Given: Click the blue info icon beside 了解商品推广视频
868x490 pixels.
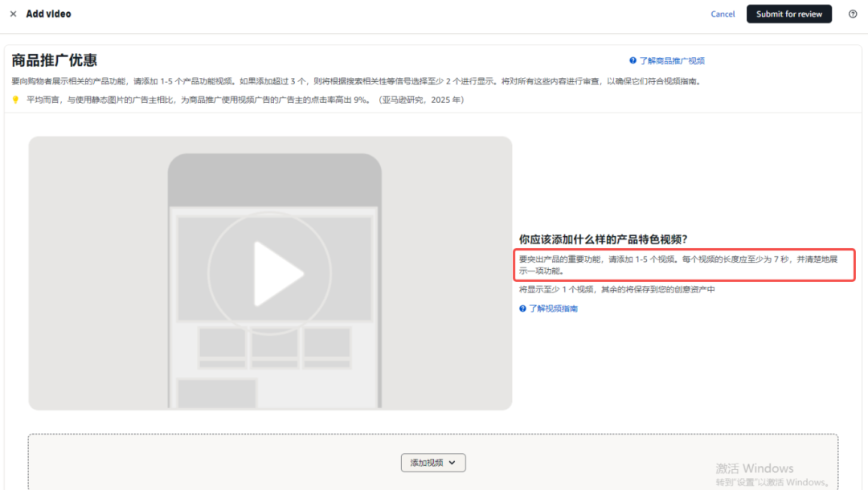Looking at the screenshot, I should coord(635,59).
